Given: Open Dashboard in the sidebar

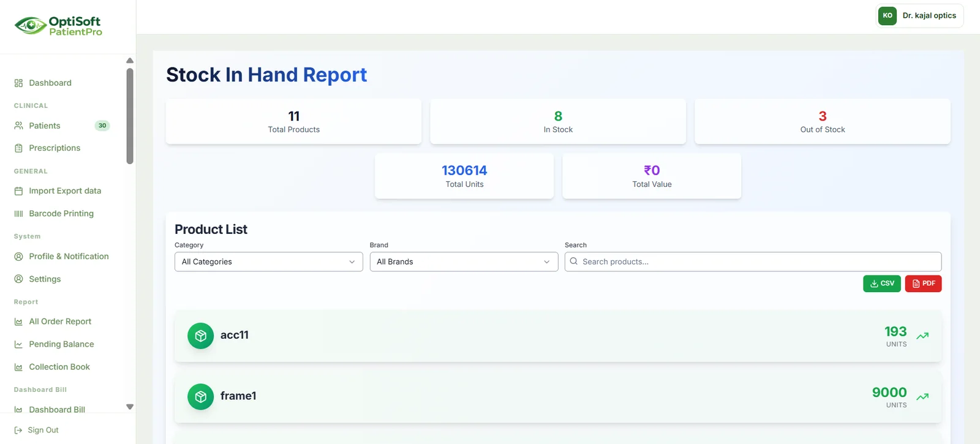Looking at the screenshot, I should [x=50, y=83].
